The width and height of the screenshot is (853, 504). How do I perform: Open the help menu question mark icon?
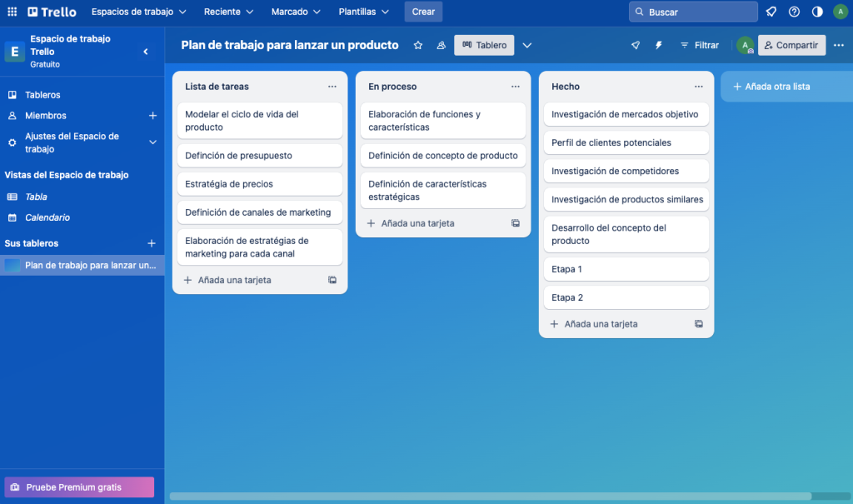click(x=794, y=12)
